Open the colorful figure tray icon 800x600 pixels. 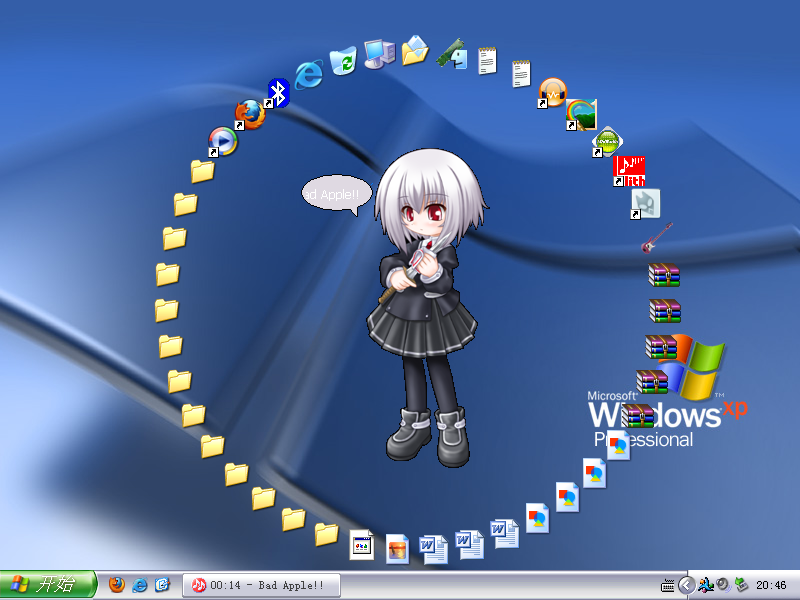pyautogui.click(x=706, y=585)
